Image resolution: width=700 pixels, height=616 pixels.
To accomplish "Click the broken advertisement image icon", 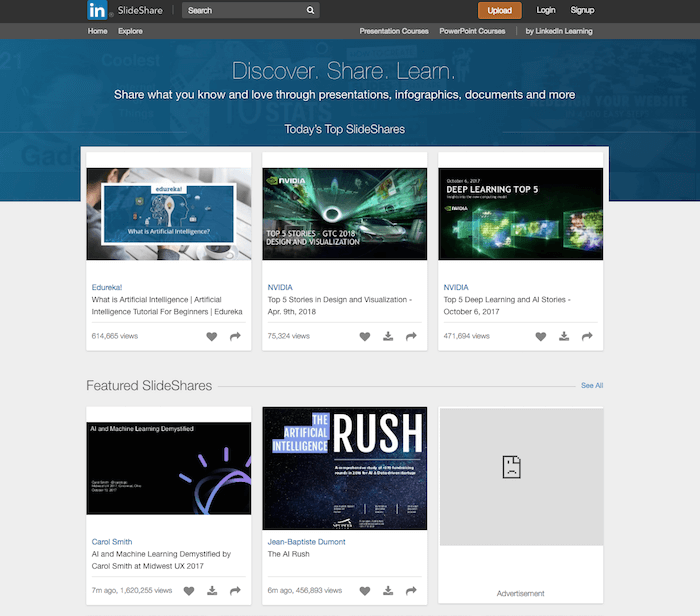I will pos(512,467).
